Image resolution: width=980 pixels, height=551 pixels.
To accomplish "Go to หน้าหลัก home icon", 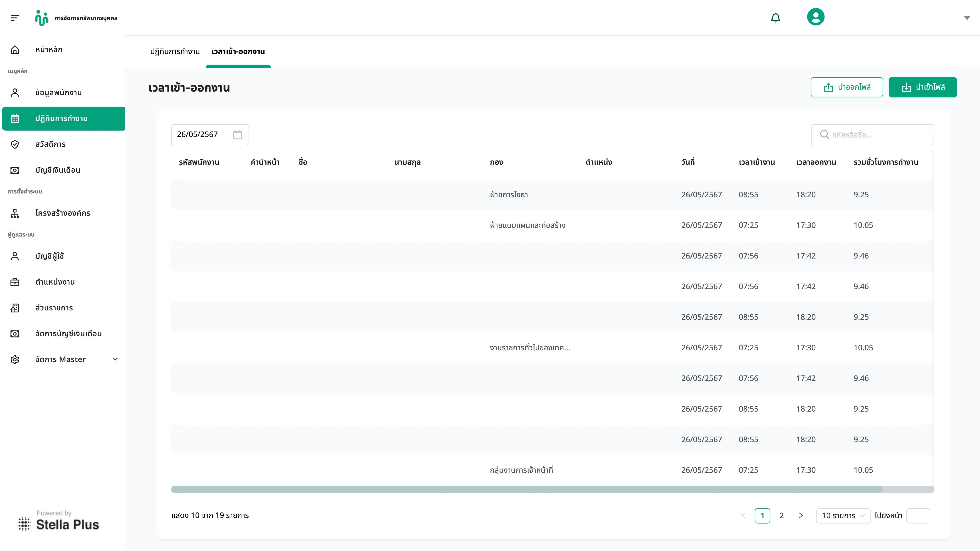I will (x=15, y=50).
